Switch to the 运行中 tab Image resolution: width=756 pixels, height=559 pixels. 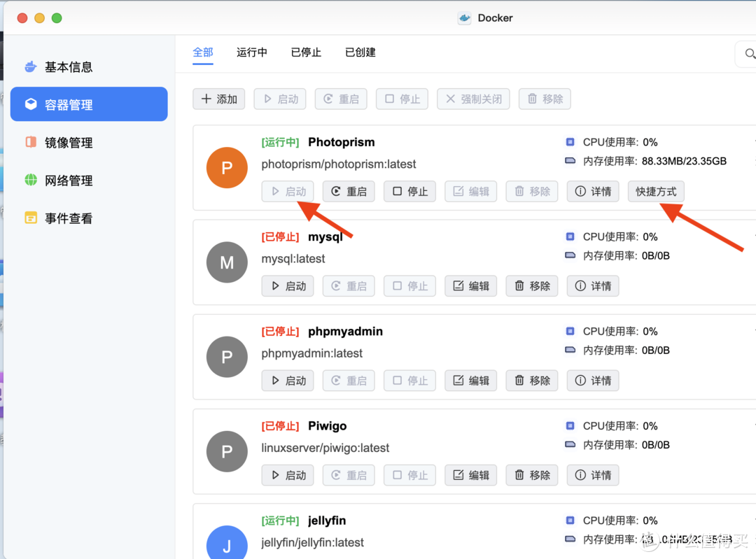click(x=252, y=52)
